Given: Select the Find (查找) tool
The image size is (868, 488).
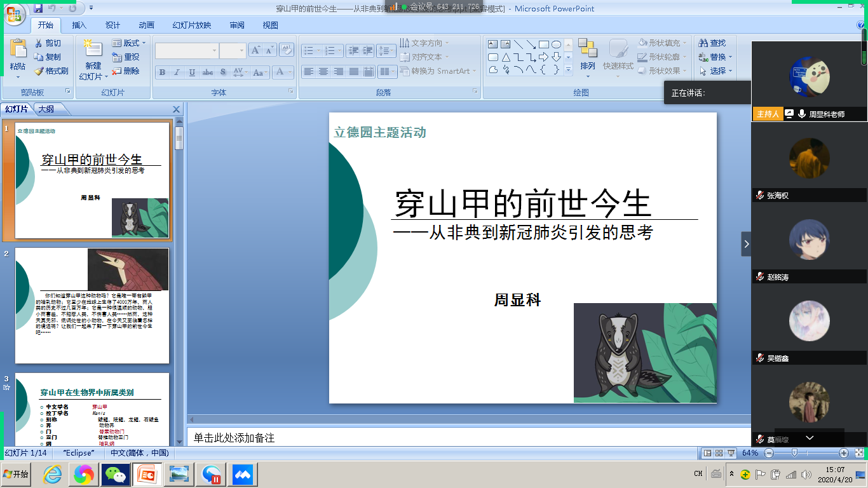Looking at the screenshot, I should [712, 43].
